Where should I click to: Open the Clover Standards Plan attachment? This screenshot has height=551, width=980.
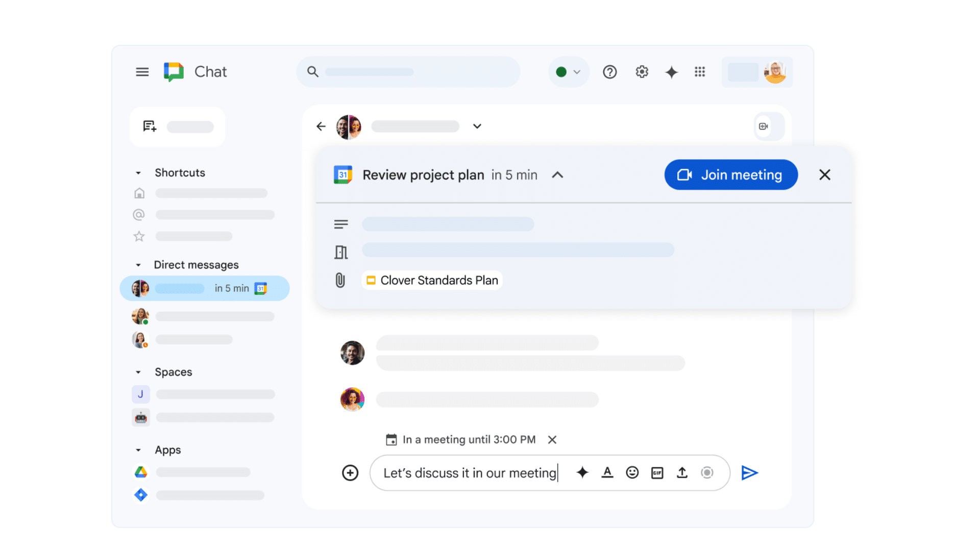click(x=435, y=280)
